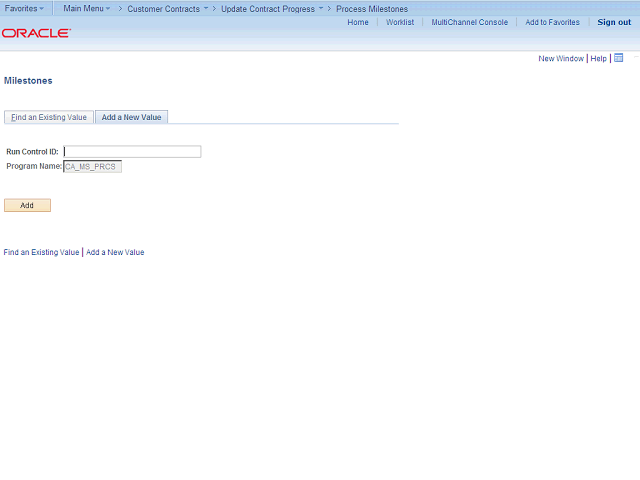The width and height of the screenshot is (640, 480).
Task: Expand Update Contract Progress breadcrumb menu
Action: (x=272, y=9)
